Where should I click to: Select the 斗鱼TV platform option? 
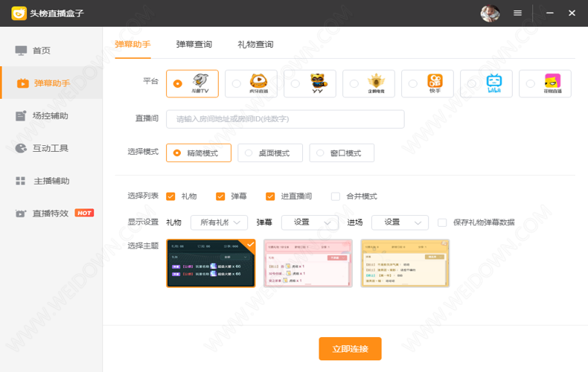(192, 83)
